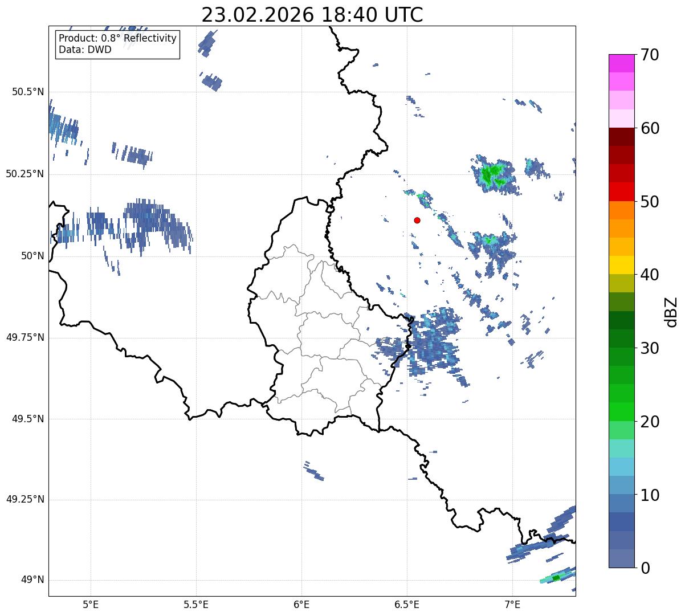Click the 49°N latitude label
The height and width of the screenshot is (616, 685).
click(x=32, y=580)
